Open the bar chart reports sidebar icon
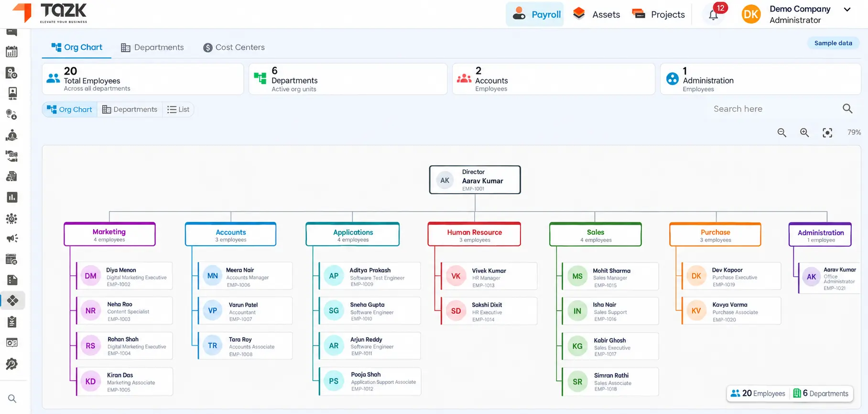The height and width of the screenshot is (414, 868). pyautogui.click(x=12, y=197)
